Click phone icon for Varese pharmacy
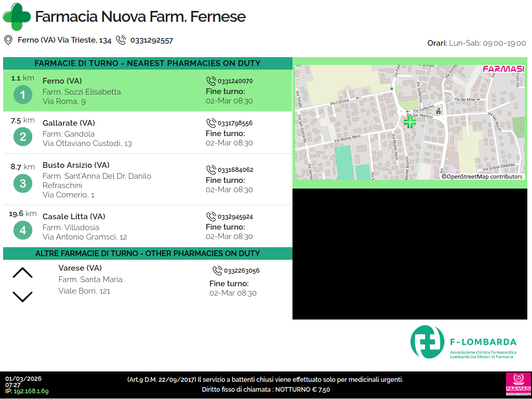 pyautogui.click(x=218, y=271)
